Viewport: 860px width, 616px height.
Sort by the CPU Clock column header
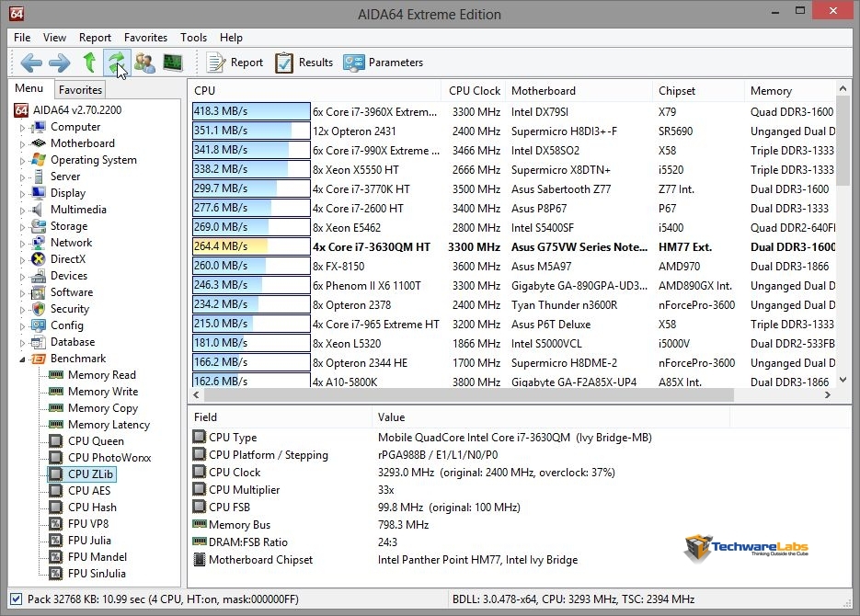pos(474,90)
